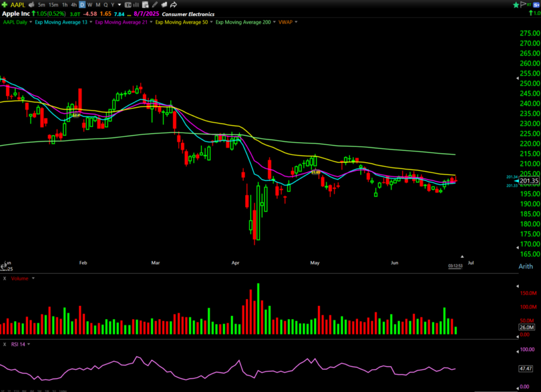Open Exp Moving Average 200 dropdown arrow
This screenshot has height=392, width=541.
(274, 22)
